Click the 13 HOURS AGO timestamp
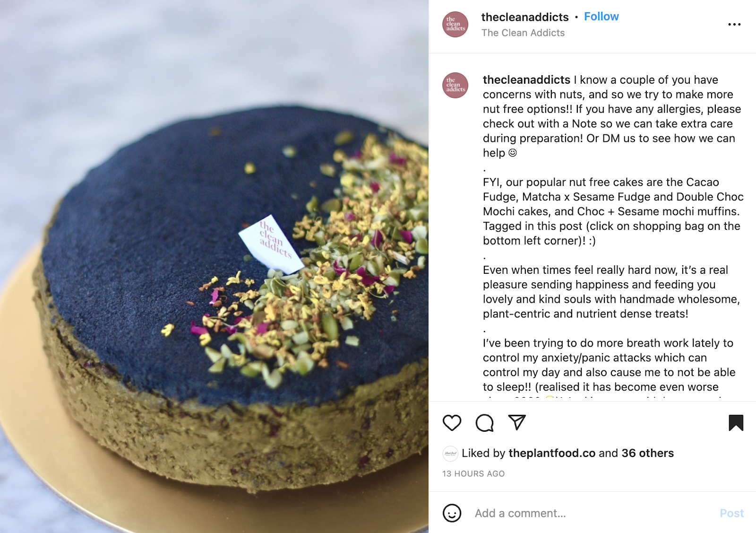Image resolution: width=756 pixels, height=533 pixels. [x=473, y=473]
